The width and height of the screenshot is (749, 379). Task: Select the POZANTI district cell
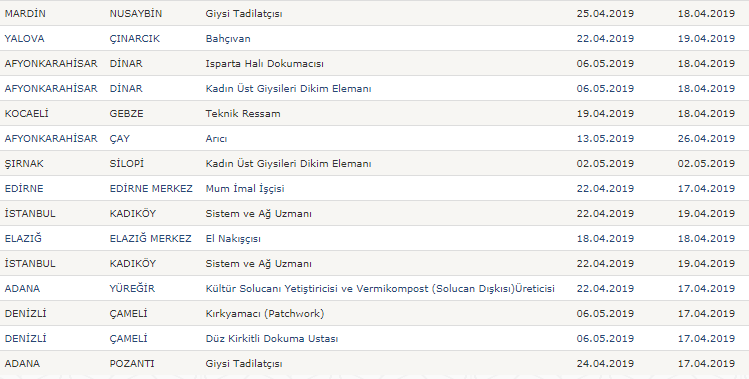(x=132, y=364)
